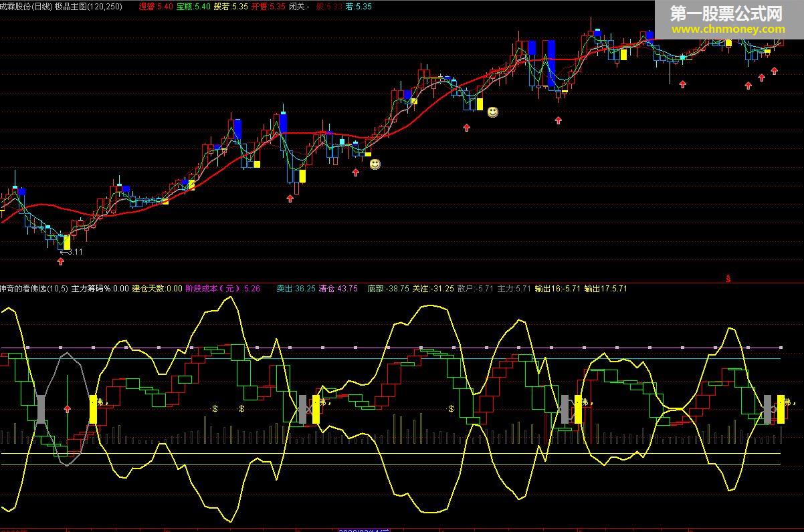
Task: Click the red $ marker at the main chart's bottom right
Action: click(728, 278)
